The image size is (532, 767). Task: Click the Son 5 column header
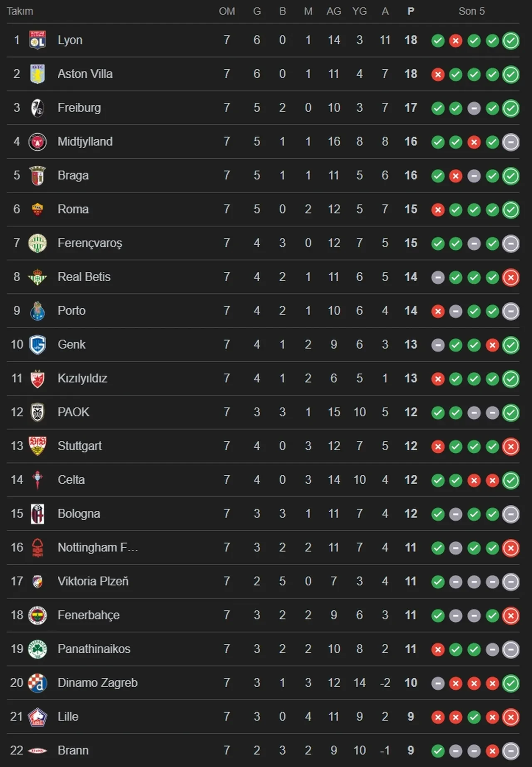click(471, 11)
